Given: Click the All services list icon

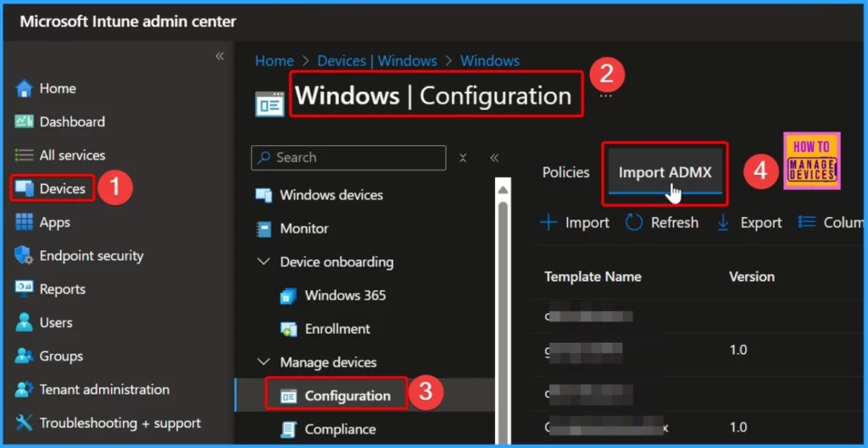Looking at the screenshot, I should 24,155.
